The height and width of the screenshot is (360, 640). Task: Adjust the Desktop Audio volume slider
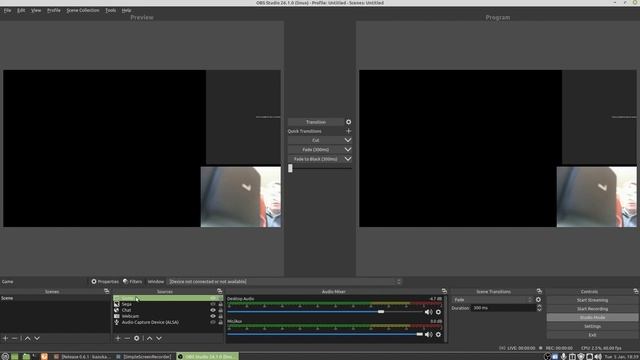point(325,312)
